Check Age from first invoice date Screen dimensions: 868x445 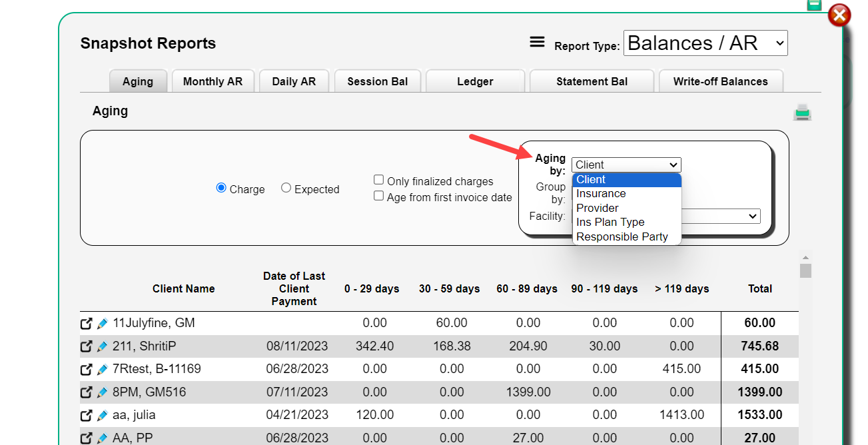(378, 195)
